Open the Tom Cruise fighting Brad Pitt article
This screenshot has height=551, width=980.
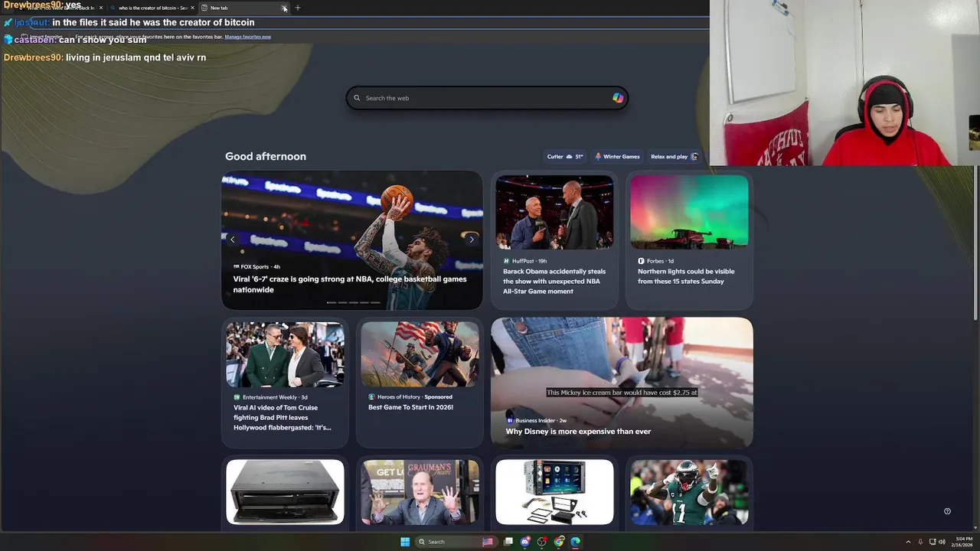(283, 417)
